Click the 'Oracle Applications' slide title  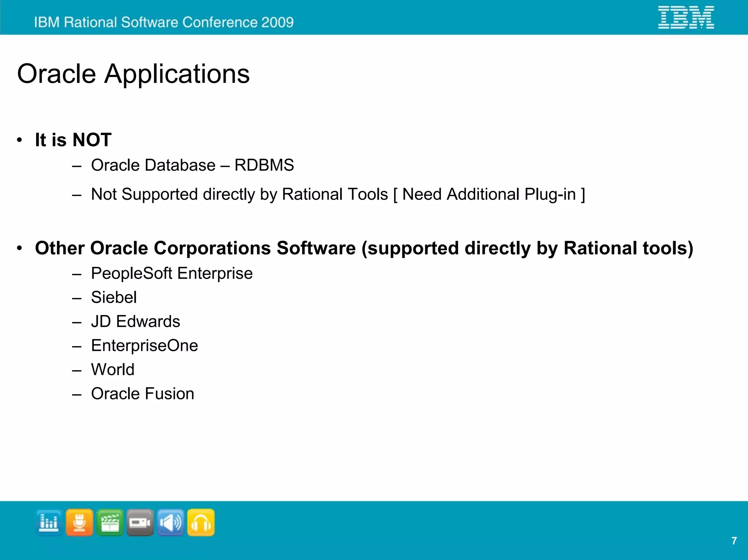pyautogui.click(x=133, y=74)
